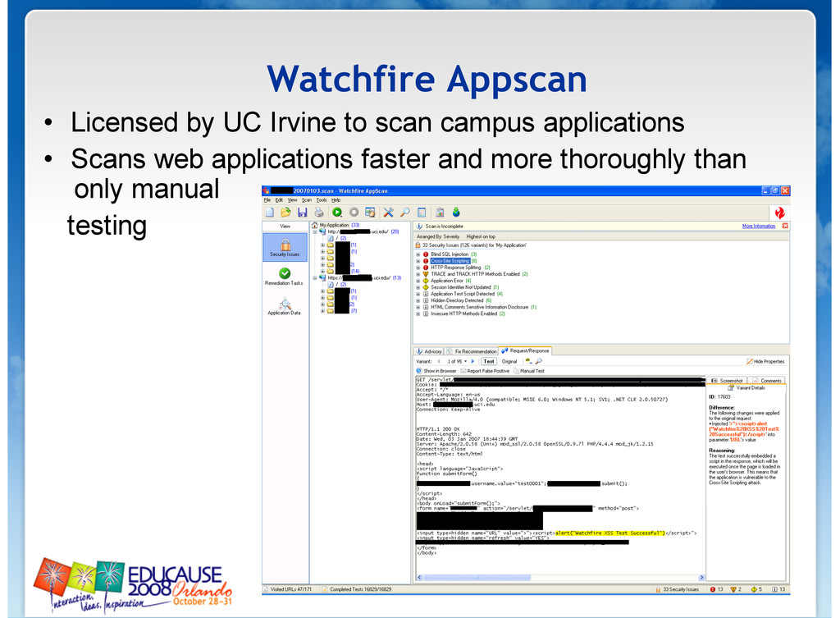The width and height of the screenshot is (840, 618).
Task: Click the Print toolbar icon
Action: coord(319,213)
